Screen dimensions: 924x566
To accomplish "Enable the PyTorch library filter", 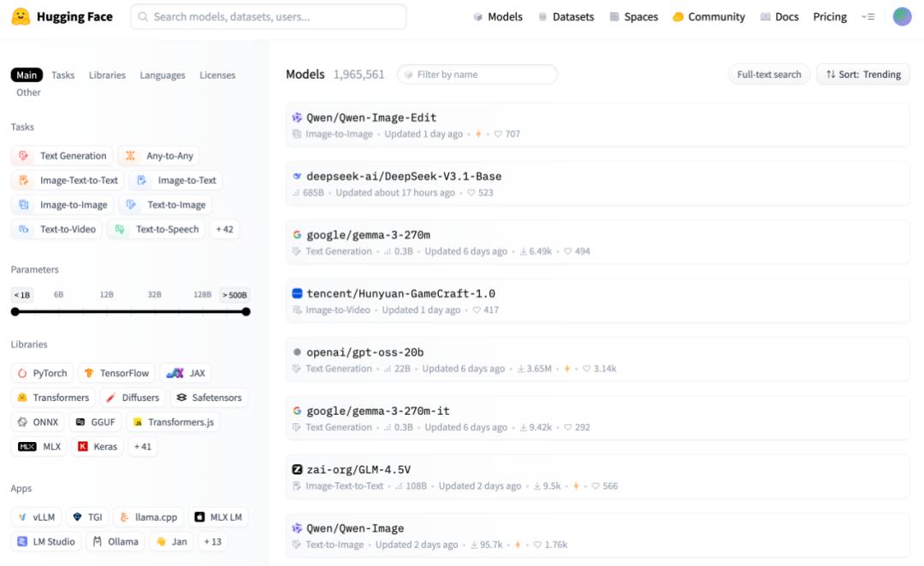I will point(43,373).
